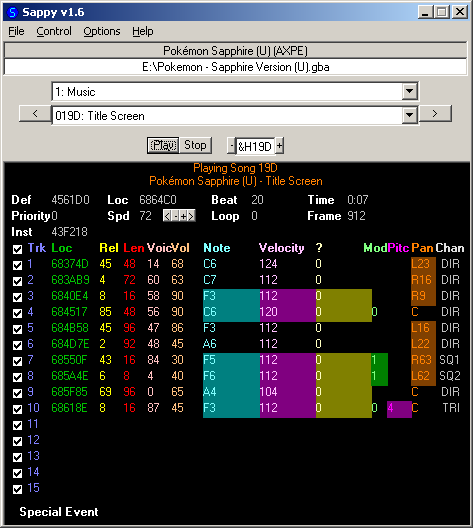
Task: Click the Play button
Action: 163,145
